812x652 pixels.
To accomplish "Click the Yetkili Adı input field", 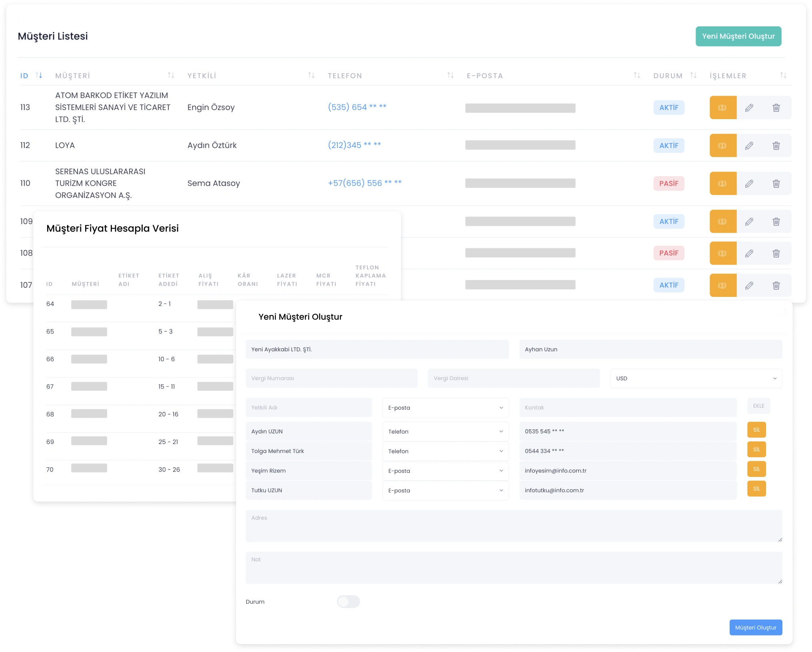I will click(309, 407).
